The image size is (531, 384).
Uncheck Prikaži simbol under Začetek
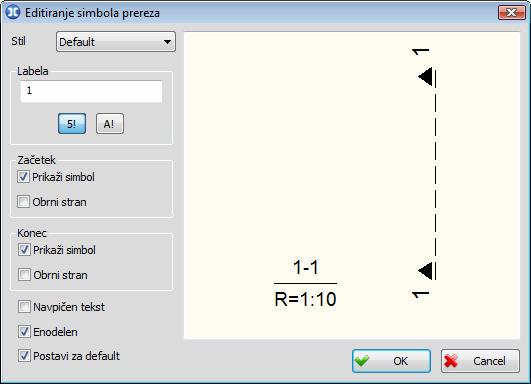tap(23, 177)
